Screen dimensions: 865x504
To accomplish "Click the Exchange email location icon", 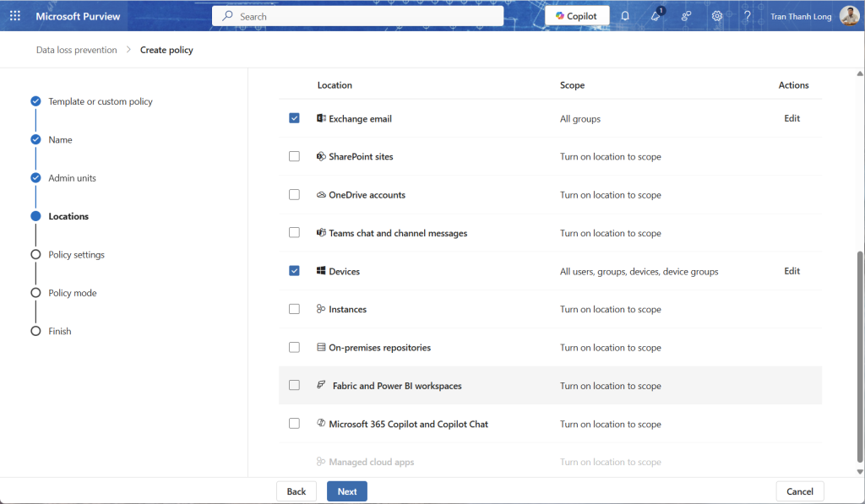I will click(x=321, y=118).
